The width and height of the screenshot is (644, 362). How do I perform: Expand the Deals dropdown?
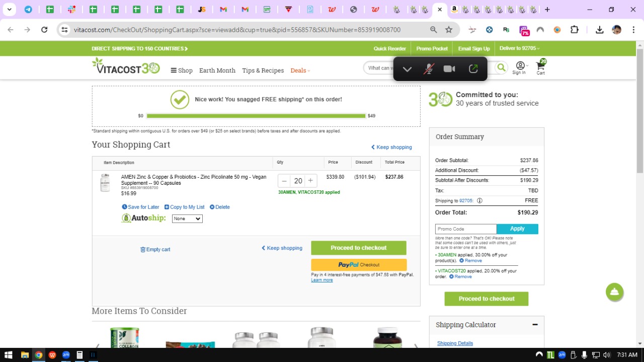coord(300,70)
